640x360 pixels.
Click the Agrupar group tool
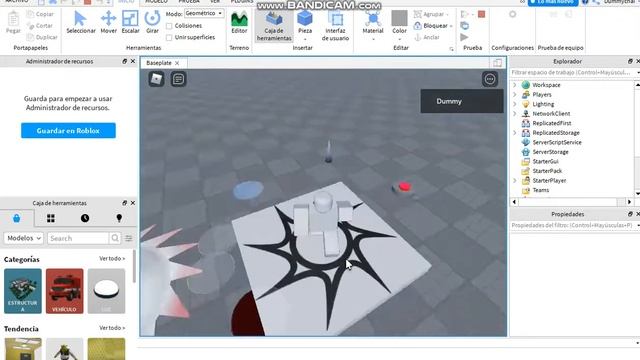coord(431,14)
